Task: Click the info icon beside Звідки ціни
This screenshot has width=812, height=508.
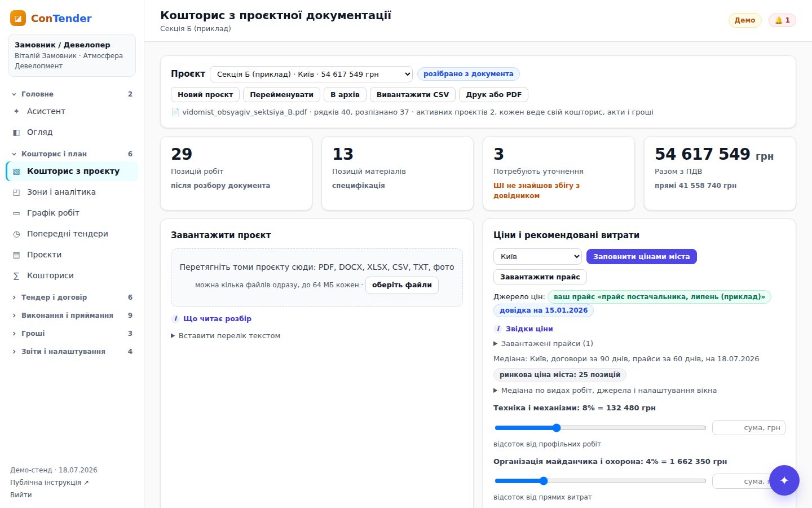Action: coord(498,329)
